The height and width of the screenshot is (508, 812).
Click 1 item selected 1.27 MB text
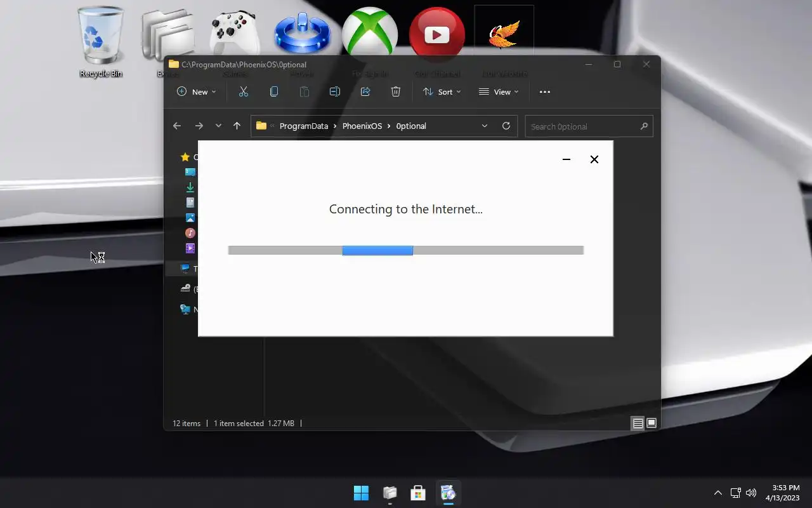[x=254, y=423]
